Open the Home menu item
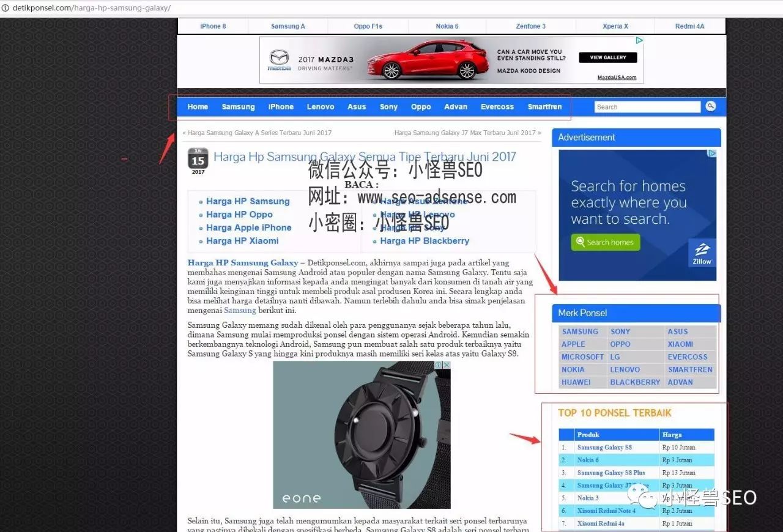783x532 pixels. coord(198,106)
